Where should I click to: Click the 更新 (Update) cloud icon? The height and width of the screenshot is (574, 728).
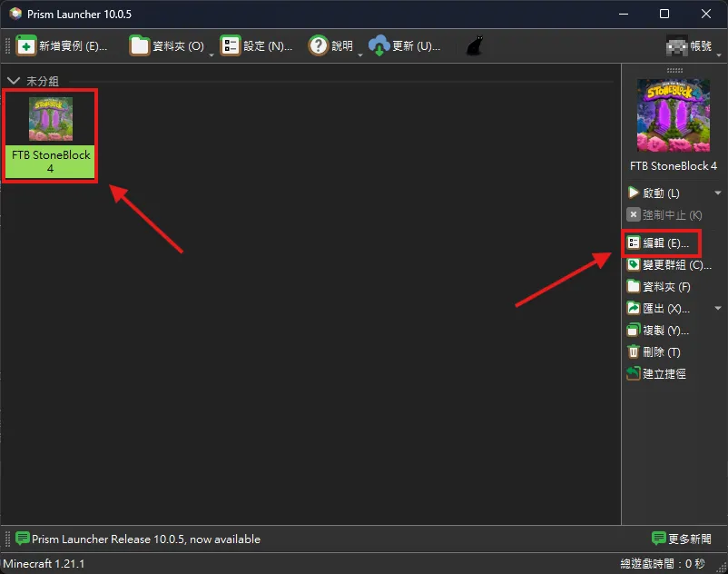(379, 45)
